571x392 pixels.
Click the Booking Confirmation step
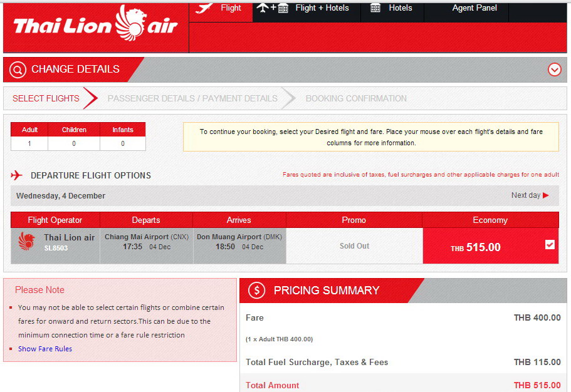coord(356,98)
